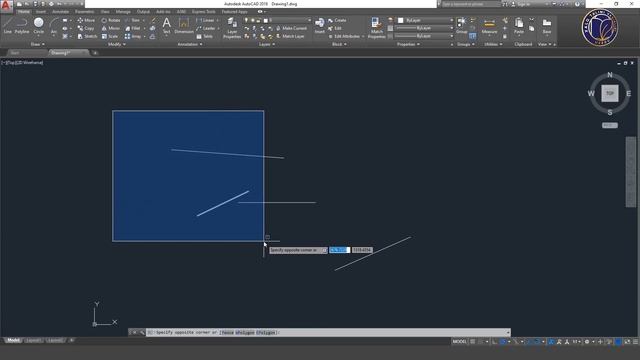
Task: Toggle grid display in status bar
Action: tap(473, 342)
